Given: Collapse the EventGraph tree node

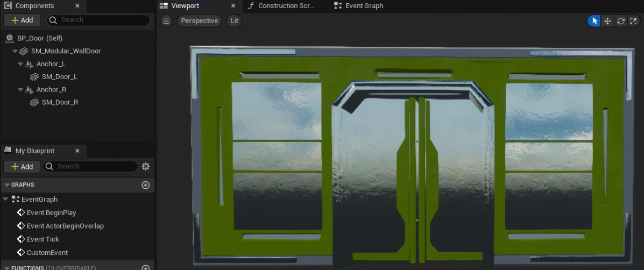Looking at the screenshot, I should point(5,200).
